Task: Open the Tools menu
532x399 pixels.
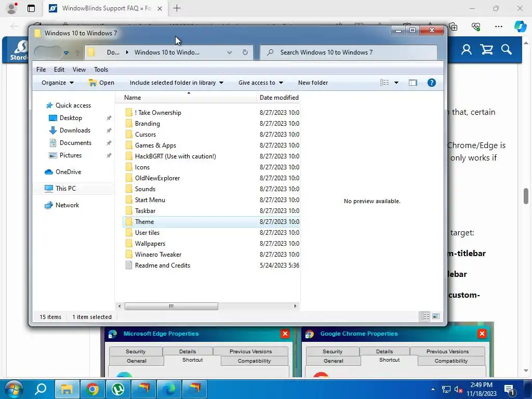Action: point(101,69)
